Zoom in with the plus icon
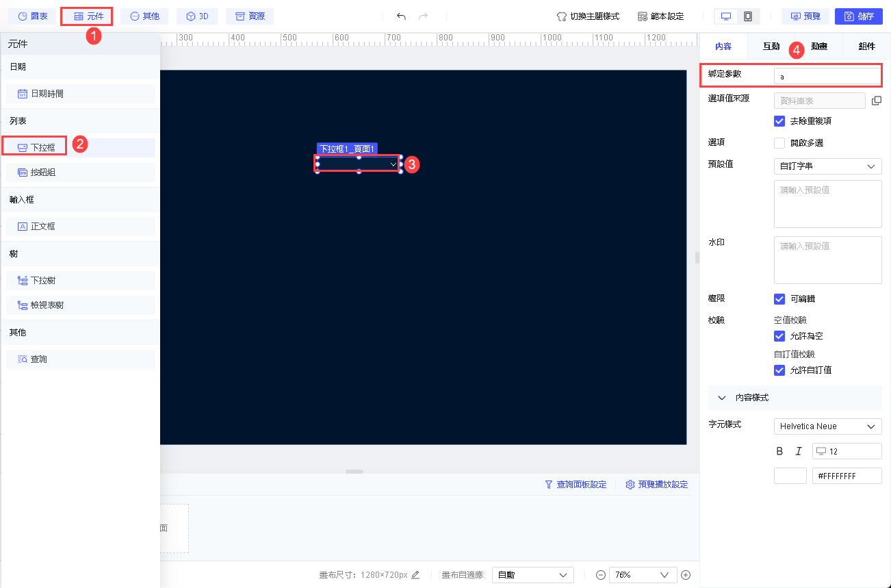This screenshot has width=891, height=588. point(686,575)
